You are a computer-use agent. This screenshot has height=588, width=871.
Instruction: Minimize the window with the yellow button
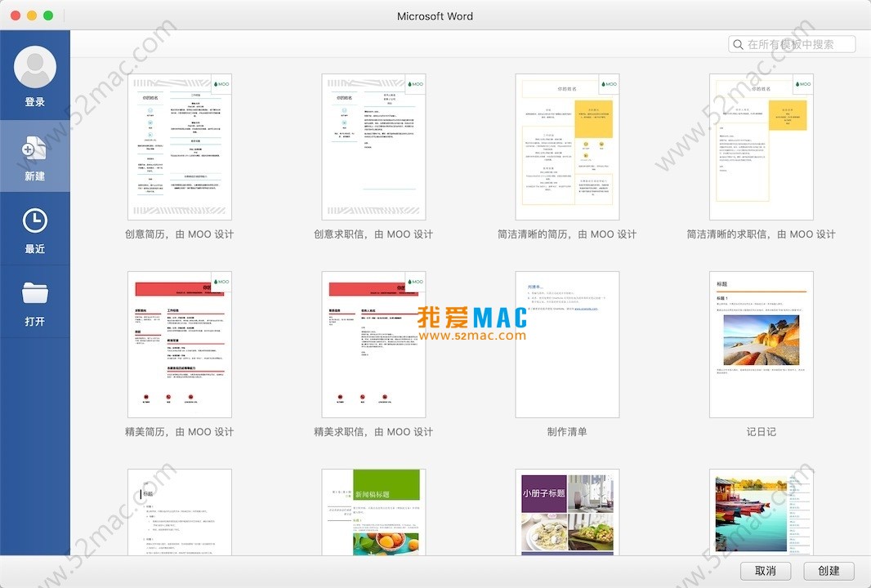pyautogui.click(x=32, y=16)
